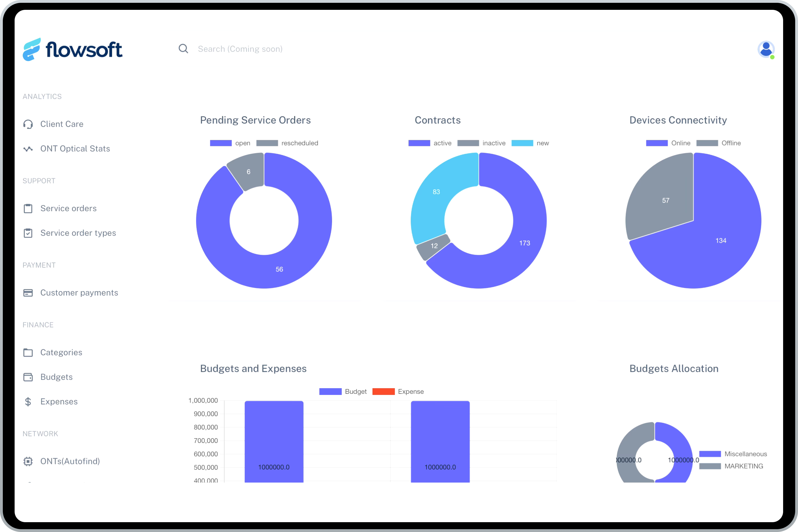This screenshot has height=532, width=798.
Task: Switch to the Budgets sidebar item
Action: 57,377
